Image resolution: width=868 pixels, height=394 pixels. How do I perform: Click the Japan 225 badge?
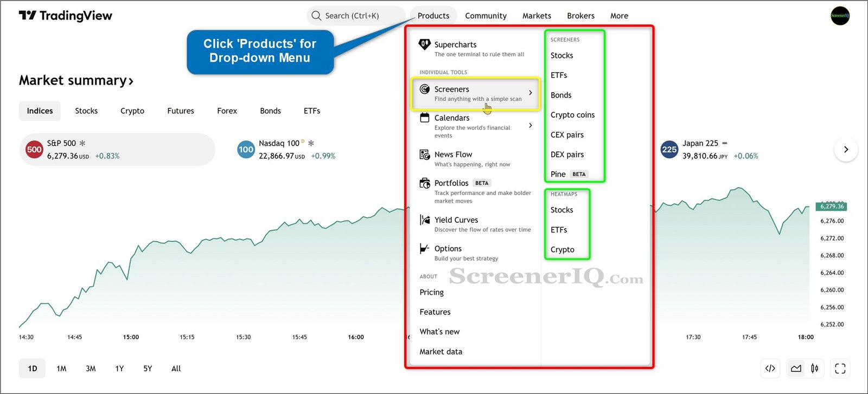pyautogui.click(x=669, y=150)
